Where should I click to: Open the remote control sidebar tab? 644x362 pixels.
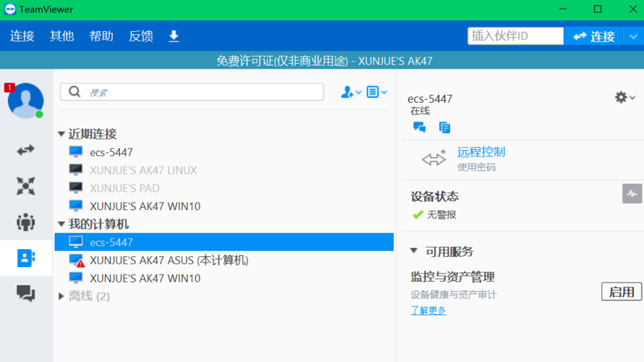coord(25,151)
